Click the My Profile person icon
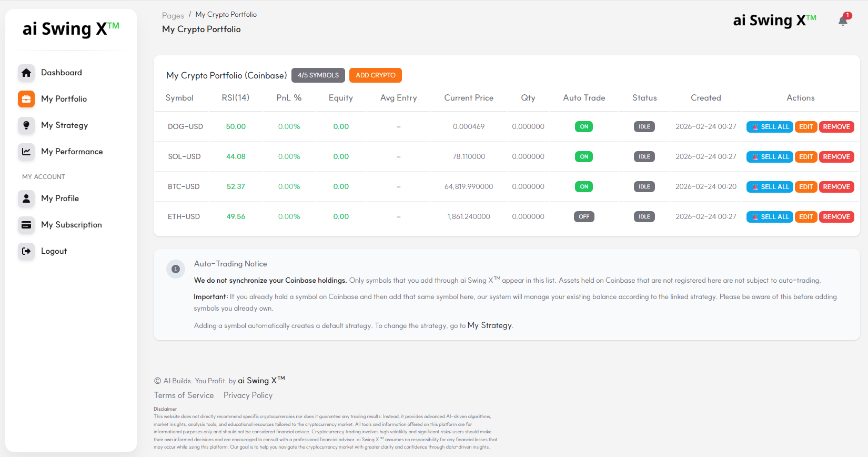This screenshot has width=868, height=457. click(x=26, y=198)
